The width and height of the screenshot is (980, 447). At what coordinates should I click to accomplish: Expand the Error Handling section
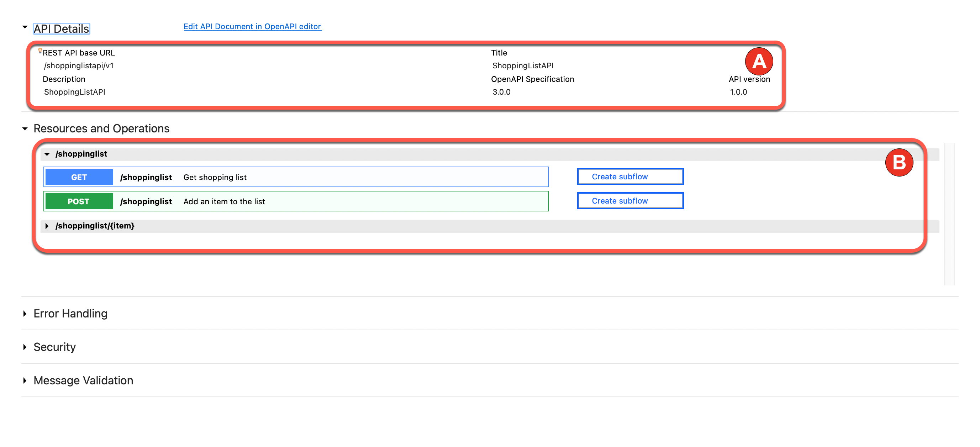point(25,314)
